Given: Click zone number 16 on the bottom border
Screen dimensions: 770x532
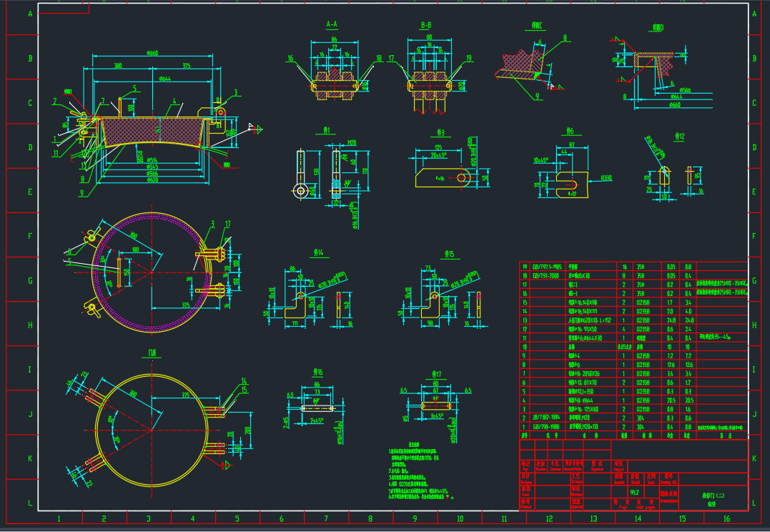Looking at the screenshot, I should pos(727,518).
